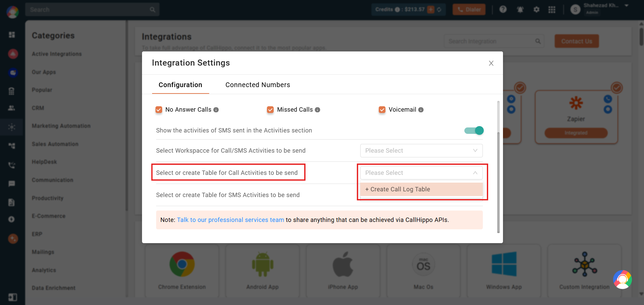Viewport: 644px width, 305px height.
Task: Uncheck the Voicemail checkbox
Action: [x=382, y=110]
